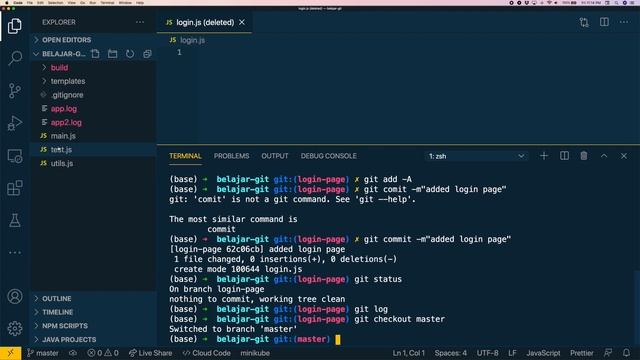
Task: Open the Testing flask view
Action: tap(15, 220)
